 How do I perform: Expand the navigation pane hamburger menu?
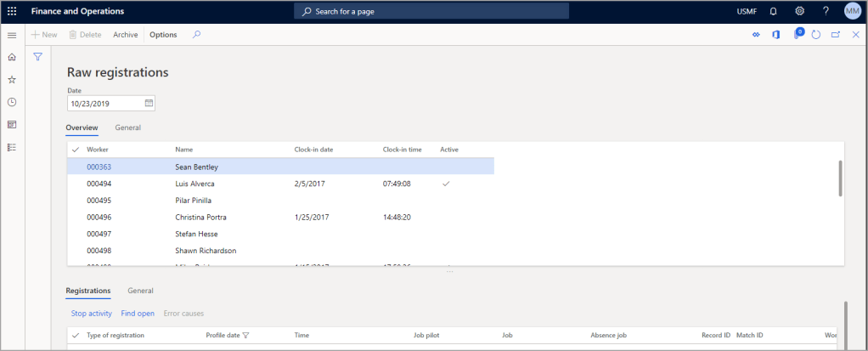pyautogui.click(x=12, y=35)
